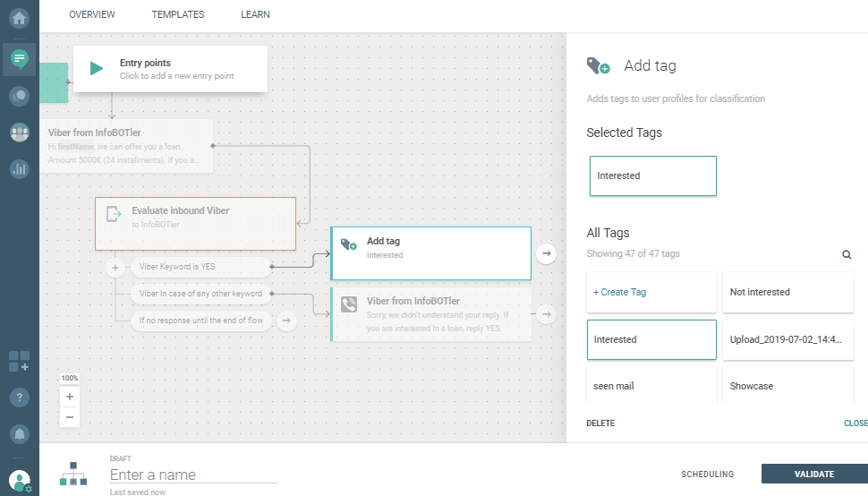Open the Learn tab
The image size is (868, 496).
pos(255,14)
